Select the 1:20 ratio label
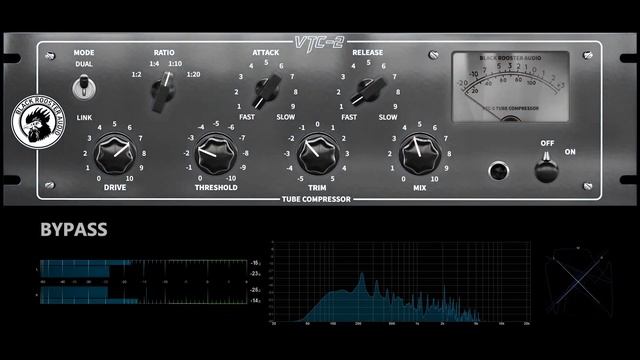 coord(193,74)
